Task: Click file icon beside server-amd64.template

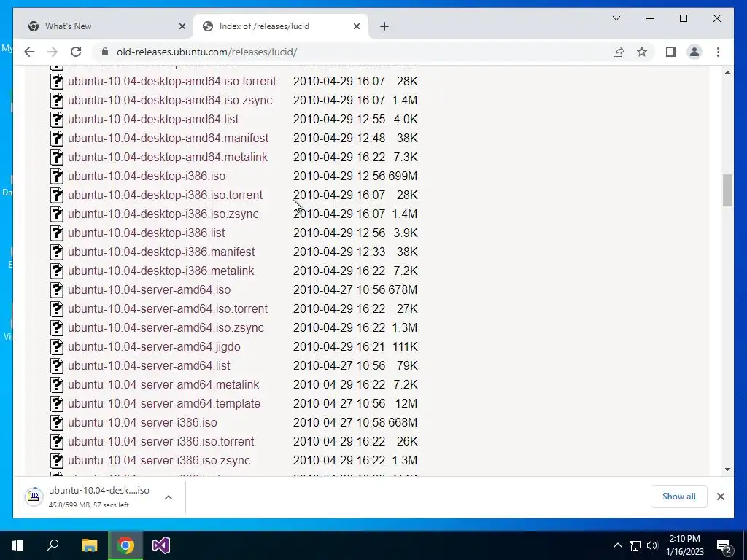Action: pyautogui.click(x=57, y=404)
